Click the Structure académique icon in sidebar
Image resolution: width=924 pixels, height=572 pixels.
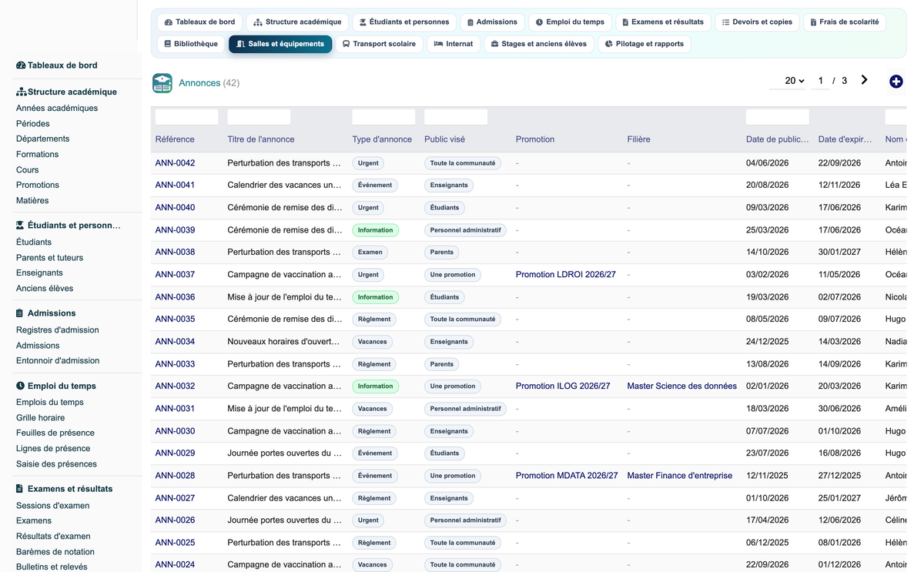pyautogui.click(x=22, y=92)
